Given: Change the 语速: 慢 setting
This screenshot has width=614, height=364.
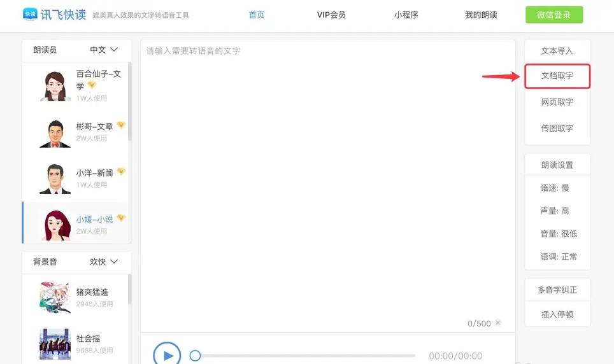Looking at the screenshot, I should [555, 188].
